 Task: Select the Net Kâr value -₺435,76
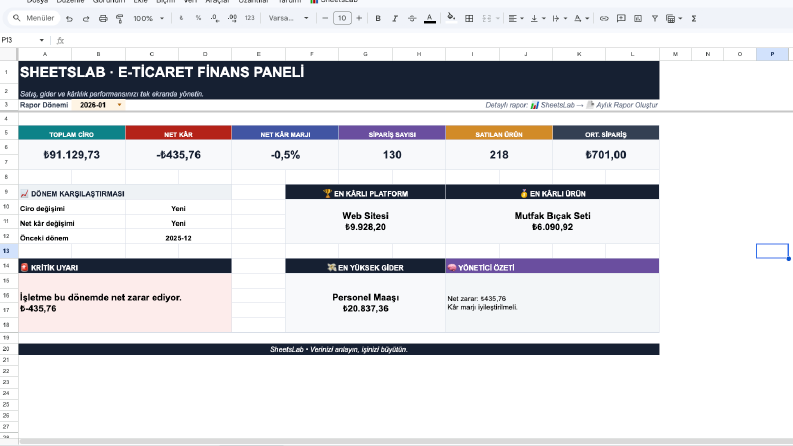[179, 155]
